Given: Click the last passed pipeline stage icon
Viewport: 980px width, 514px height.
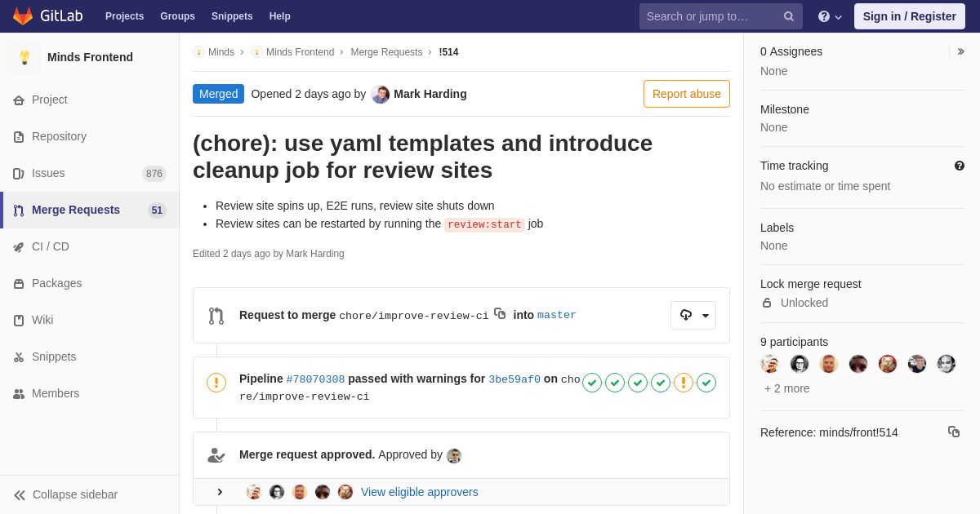Looking at the screenshot, I should (706, 383).
